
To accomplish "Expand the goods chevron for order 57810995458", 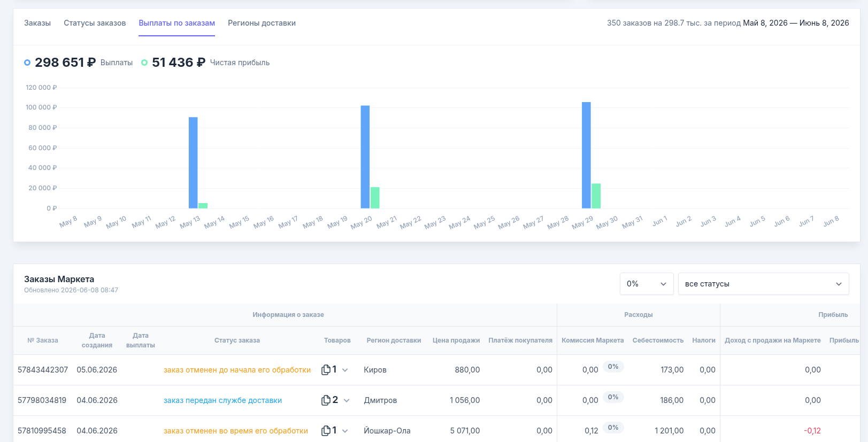I will click(345, 431).
